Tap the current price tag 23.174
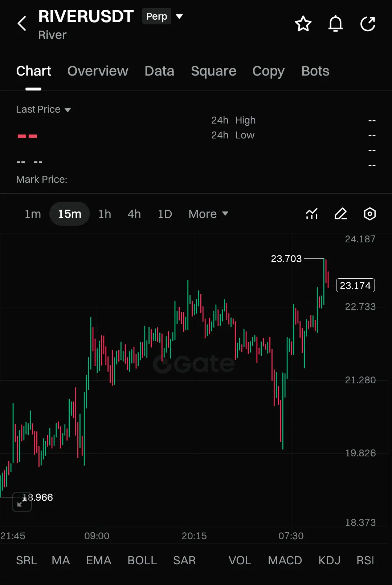 point(355,285)
